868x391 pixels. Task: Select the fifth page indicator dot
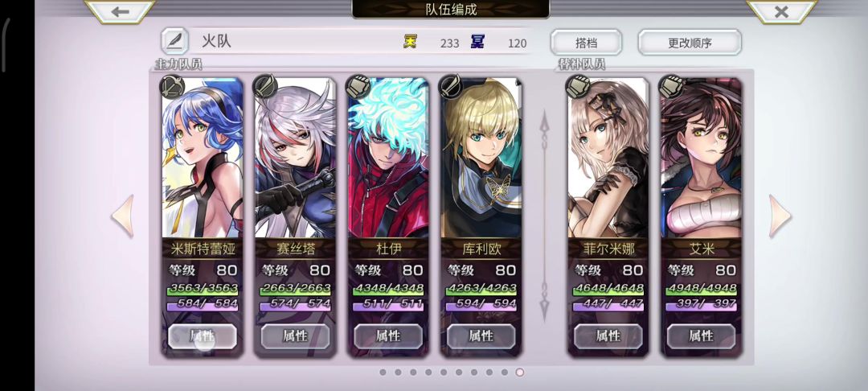click(x=444, y=372)
